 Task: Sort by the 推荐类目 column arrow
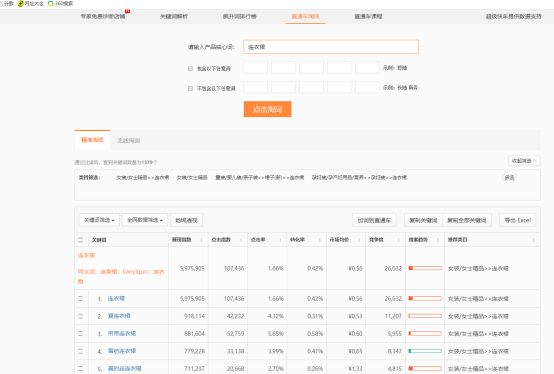(534, 240)
